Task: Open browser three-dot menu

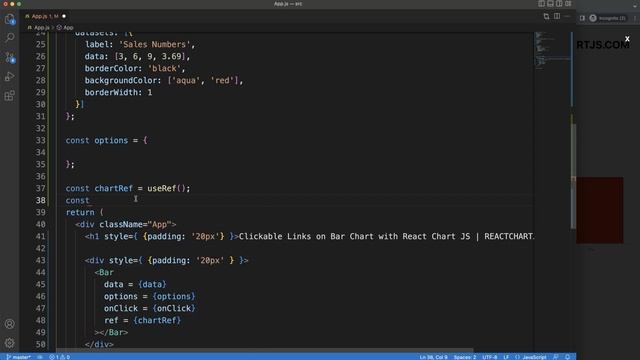Action: pyautogui.click(x=635, y=18)
